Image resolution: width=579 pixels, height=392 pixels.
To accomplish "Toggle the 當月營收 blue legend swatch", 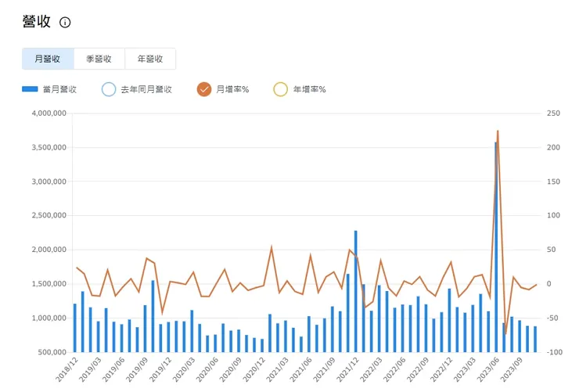I will pos(32,90).
